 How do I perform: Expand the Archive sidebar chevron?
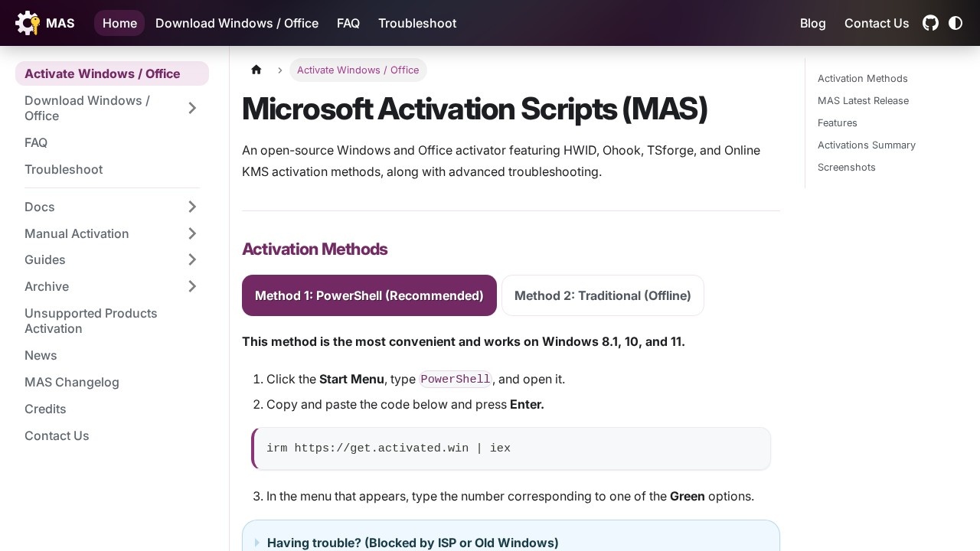(192, 286)
